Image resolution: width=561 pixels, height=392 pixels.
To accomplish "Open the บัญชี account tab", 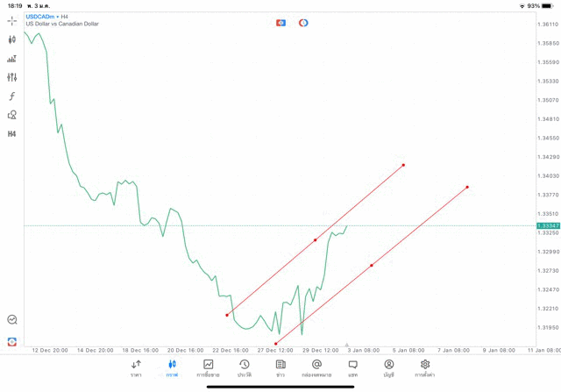I will 388,367.
